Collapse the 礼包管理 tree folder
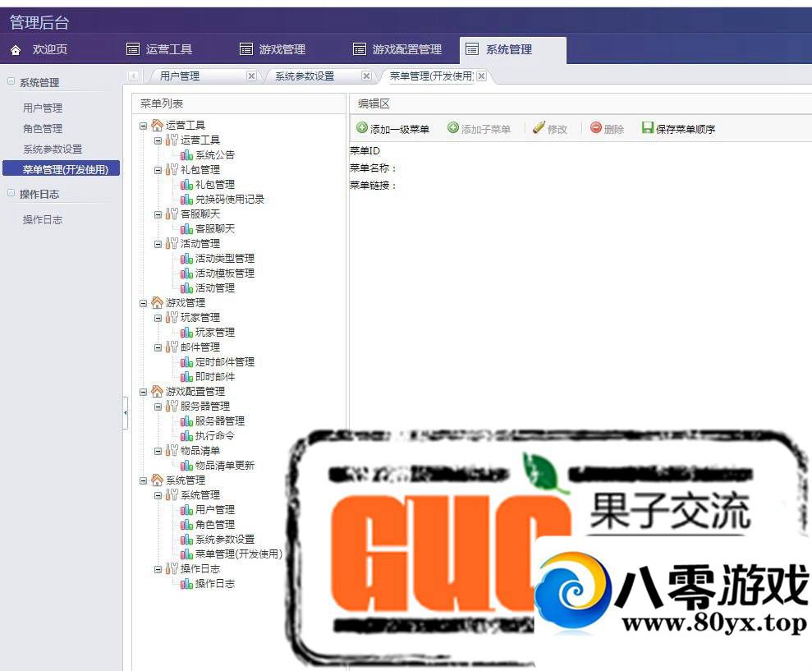Image resolution: width=812 pixels, height=671 pixels. click(x=158, y=170)
